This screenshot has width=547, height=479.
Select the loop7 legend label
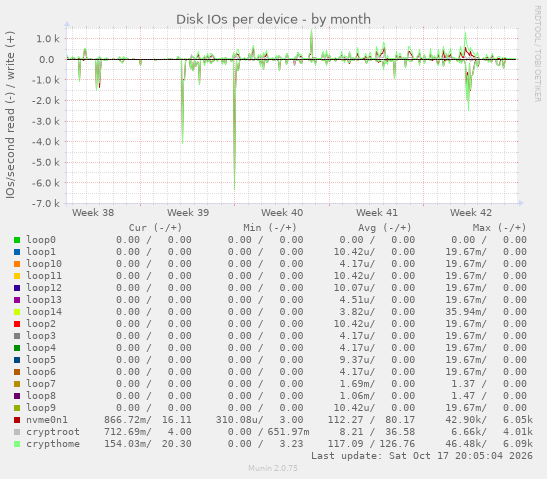tap(41, 384)
